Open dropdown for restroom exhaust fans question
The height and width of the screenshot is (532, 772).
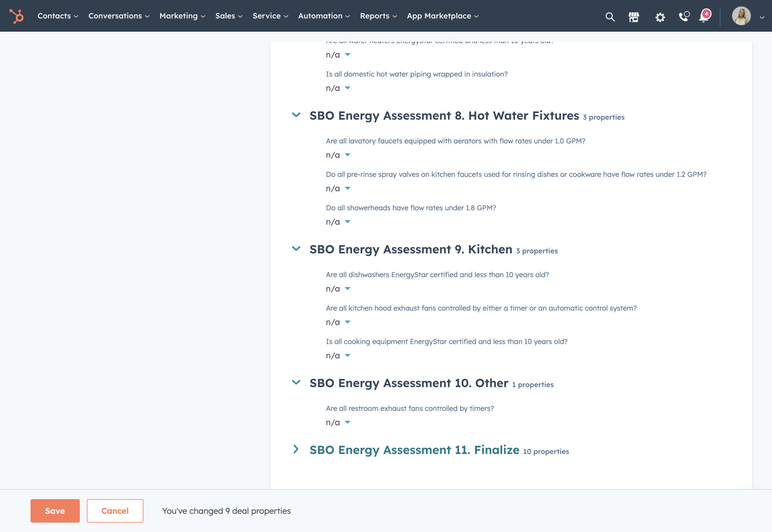click(x=338, y=422)
